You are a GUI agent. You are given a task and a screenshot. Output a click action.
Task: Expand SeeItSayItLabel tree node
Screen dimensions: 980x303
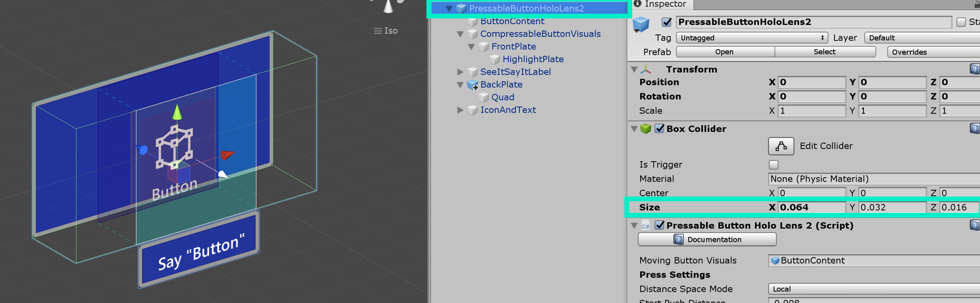[460, 72]
